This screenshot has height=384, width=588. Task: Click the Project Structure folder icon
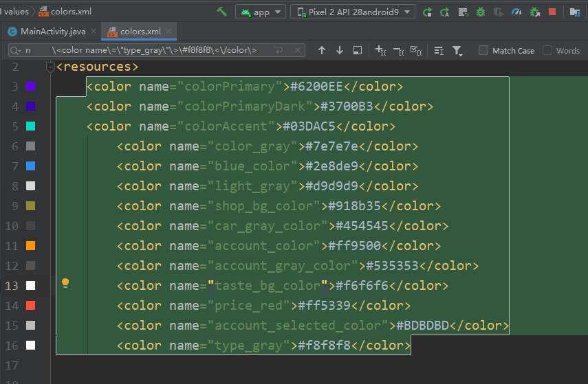pos(574,12)
